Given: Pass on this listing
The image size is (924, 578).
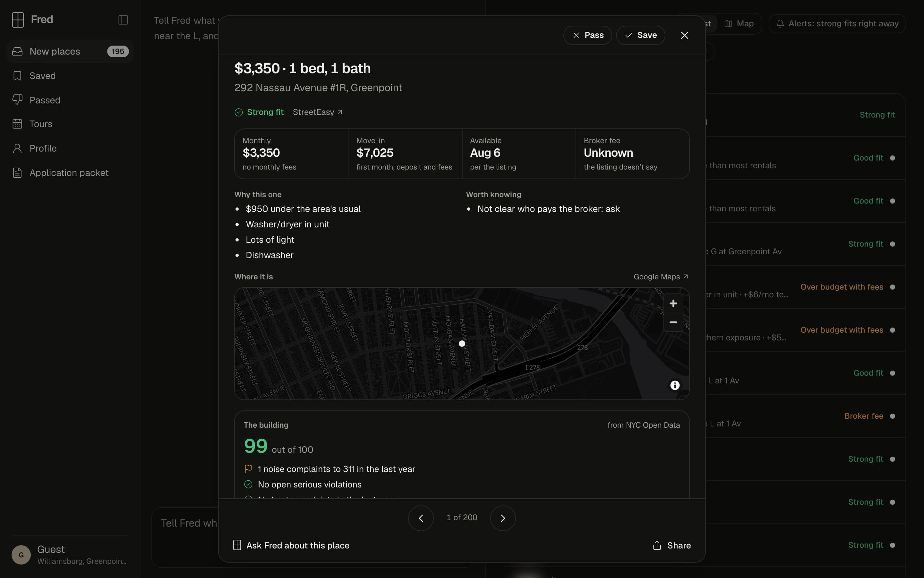Looking at the screenshot, I should [588, 35].
